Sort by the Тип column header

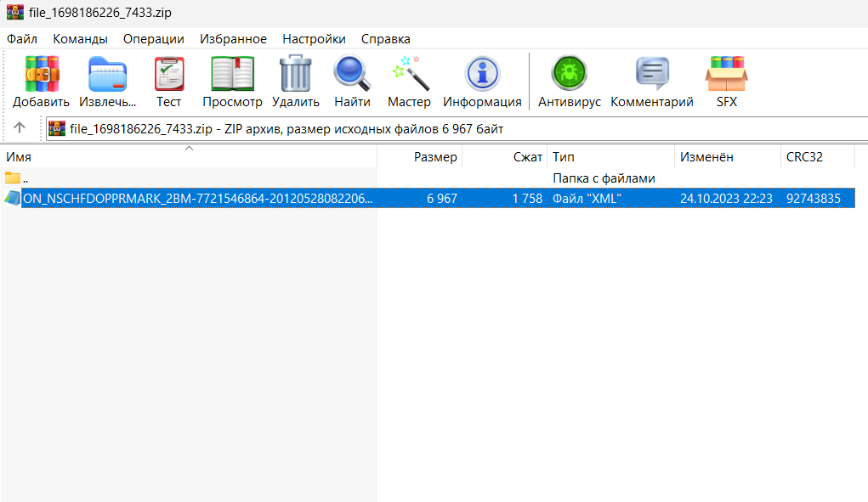pyautogui.click(x=611, y=156)
